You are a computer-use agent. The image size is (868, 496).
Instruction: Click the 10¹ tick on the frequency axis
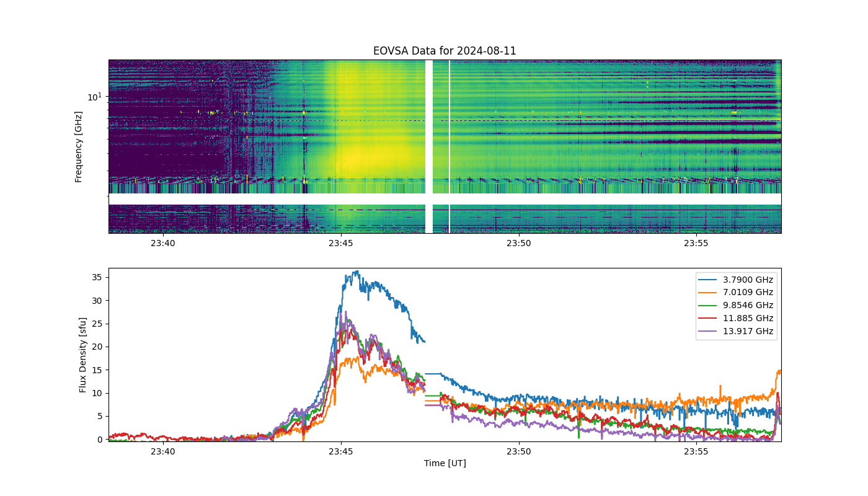94,97
